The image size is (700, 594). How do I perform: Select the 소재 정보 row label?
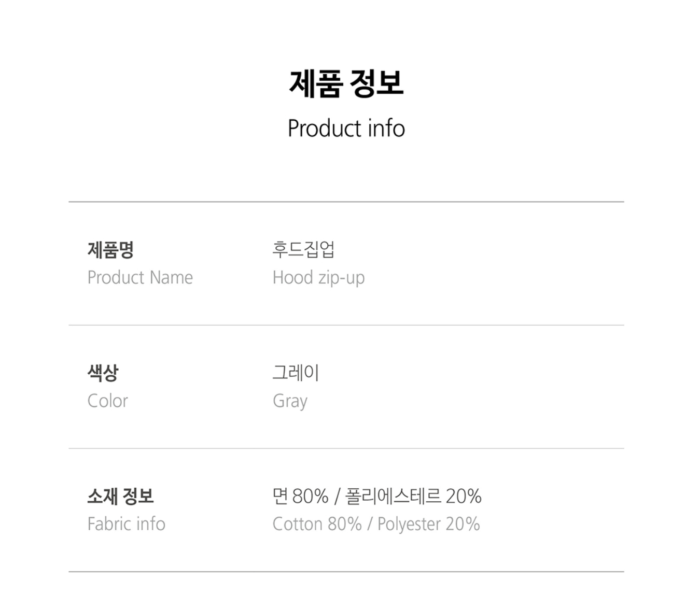click(120, 496)
